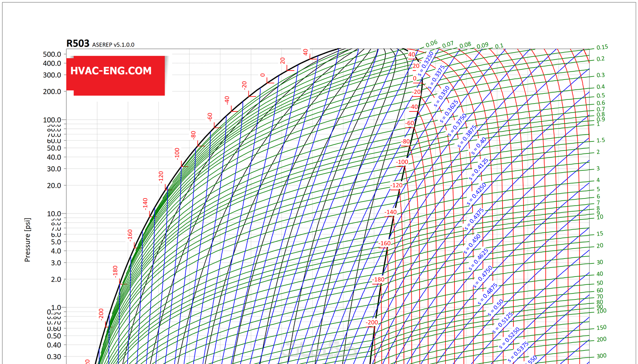The width and height of the screenshot is (638, 364).
Task: Select the 1.0 pressure axis value
Action: [x=56, y=307]
